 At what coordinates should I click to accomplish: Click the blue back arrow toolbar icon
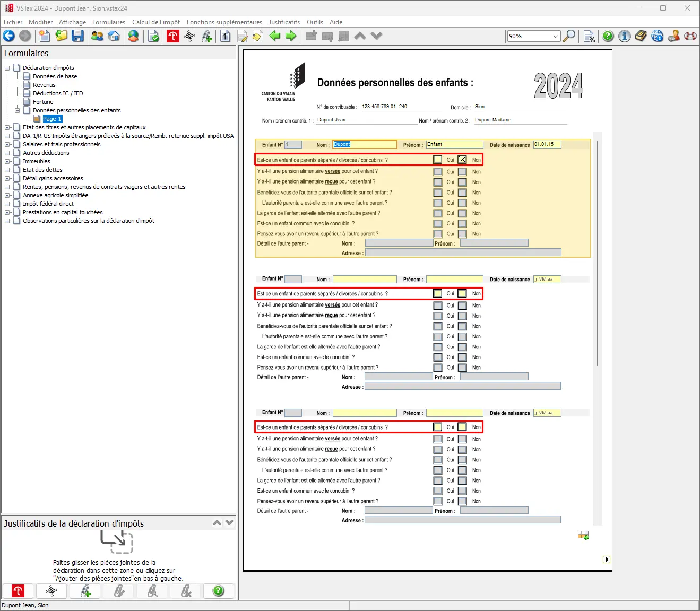9,36
